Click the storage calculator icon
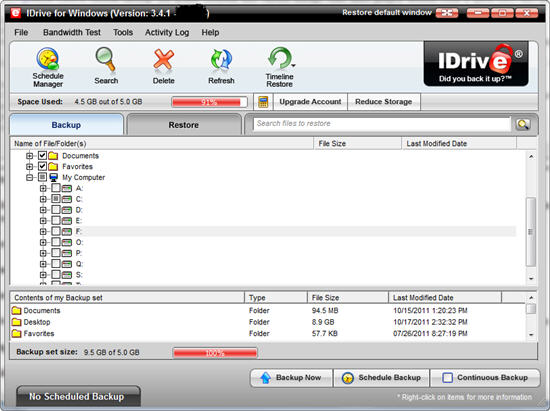 pos(263,102)
